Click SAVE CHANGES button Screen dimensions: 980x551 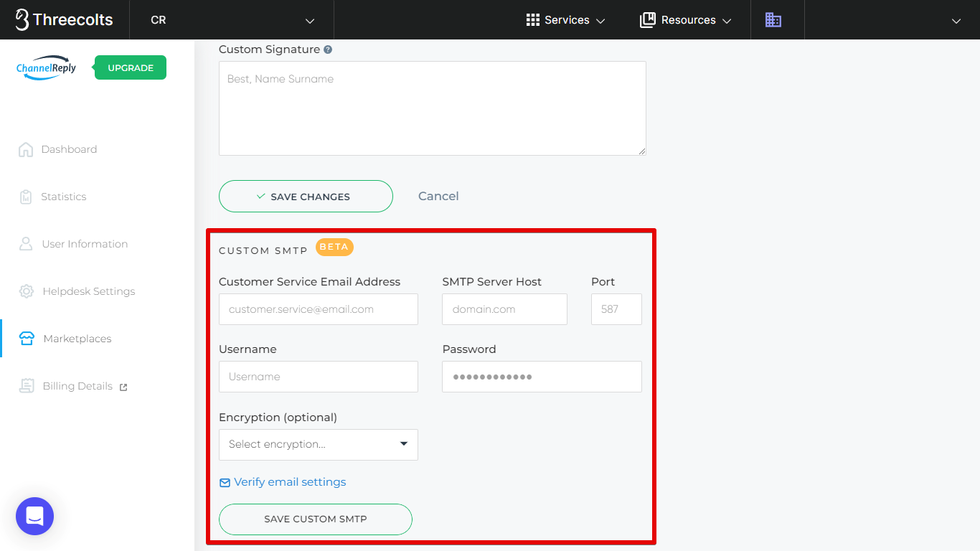point(306,196)
